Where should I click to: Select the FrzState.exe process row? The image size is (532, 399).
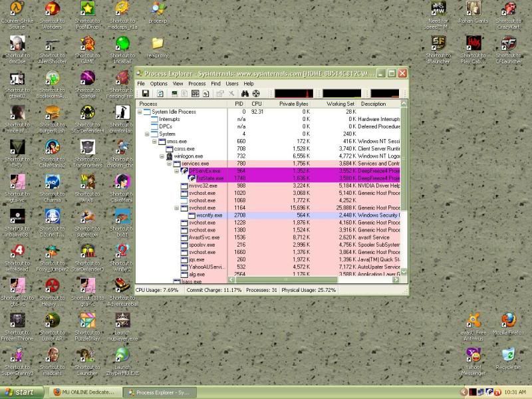pyautogui.click(x=268, y=178)
